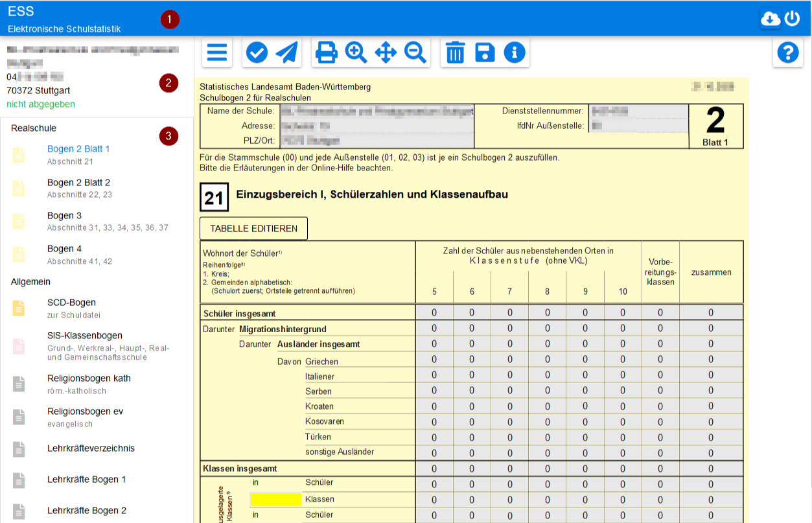Open help with the question mark icon

click(x=788, y=52)
